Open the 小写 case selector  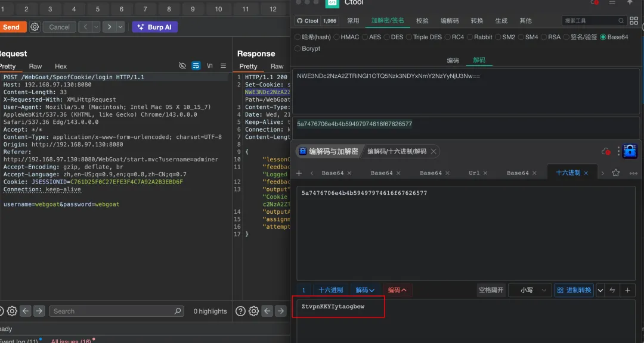tap(530, 290)
